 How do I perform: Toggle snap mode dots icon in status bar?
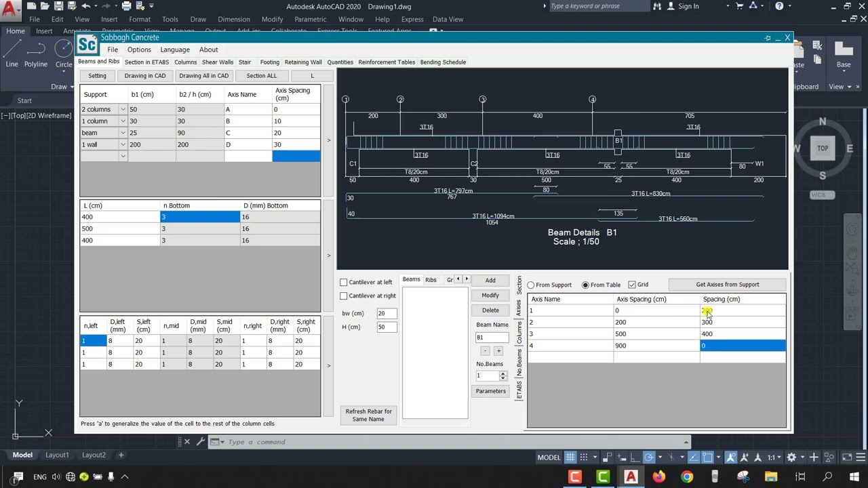point(584,457)
